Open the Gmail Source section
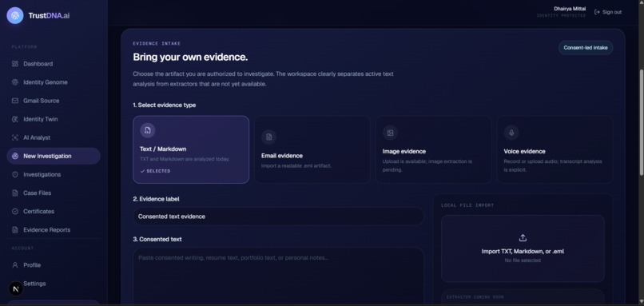Image resolution: width=644 pixels, height=306 pixels. [x=54, y=101]
